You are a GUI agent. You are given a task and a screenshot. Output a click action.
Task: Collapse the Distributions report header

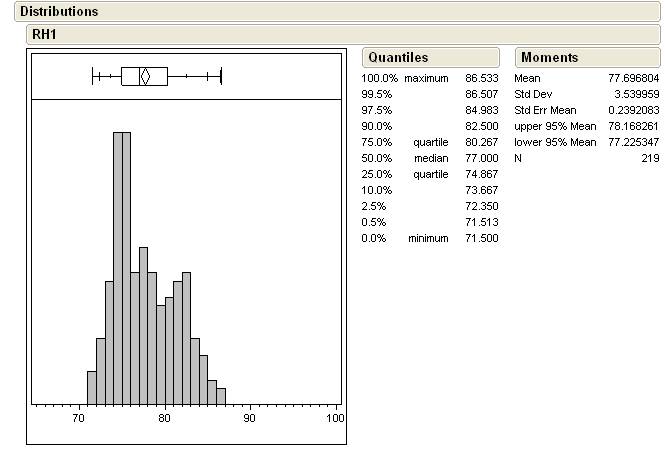pyautogui.click(x=60, y=11)
